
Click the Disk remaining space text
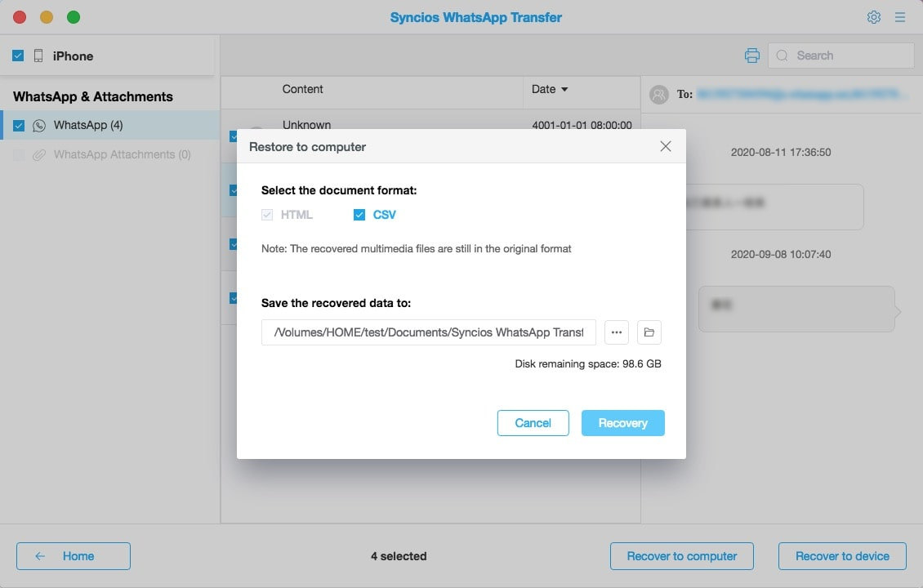pyautogui.click(x=588, y=363)
